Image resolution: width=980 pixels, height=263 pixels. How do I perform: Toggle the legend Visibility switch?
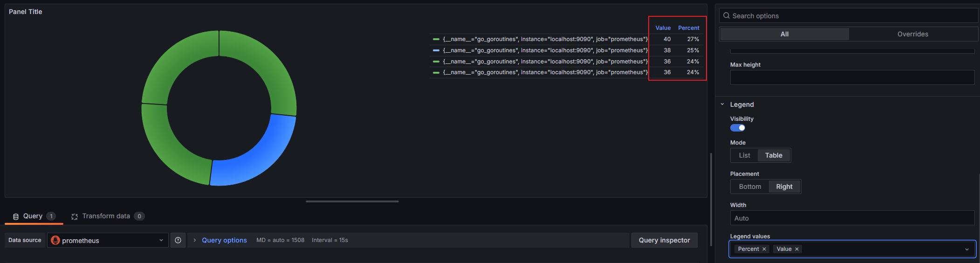click(x=738, y=128)
